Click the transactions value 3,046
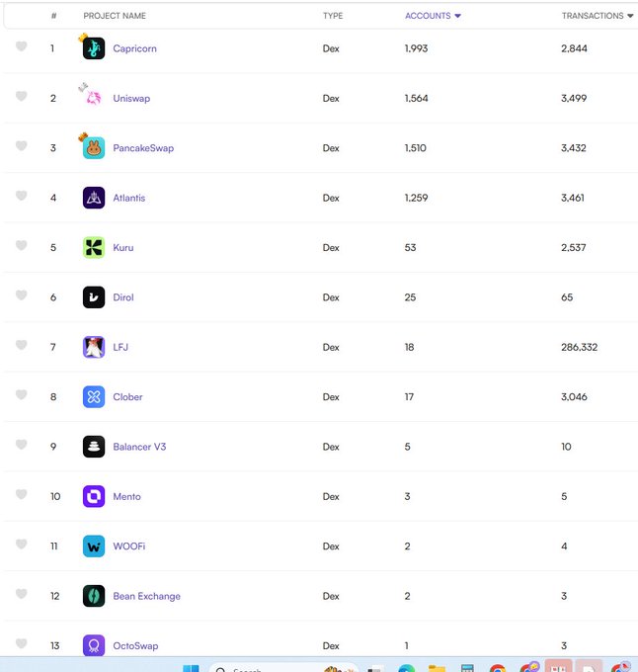 pos(574,396)
